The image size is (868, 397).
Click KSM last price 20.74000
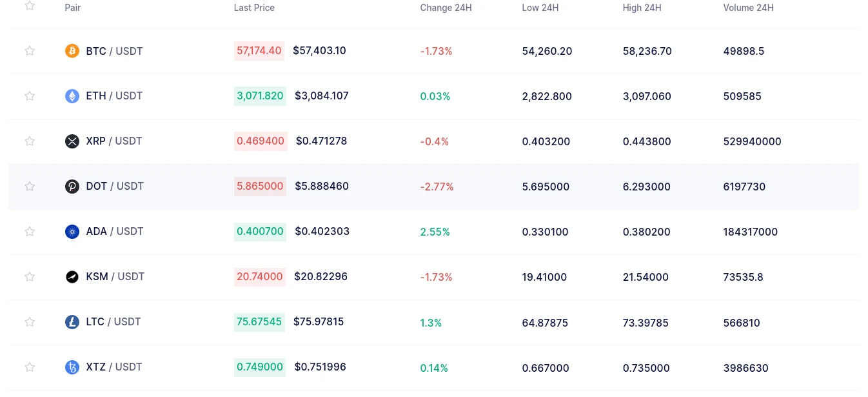coord(260,277)
